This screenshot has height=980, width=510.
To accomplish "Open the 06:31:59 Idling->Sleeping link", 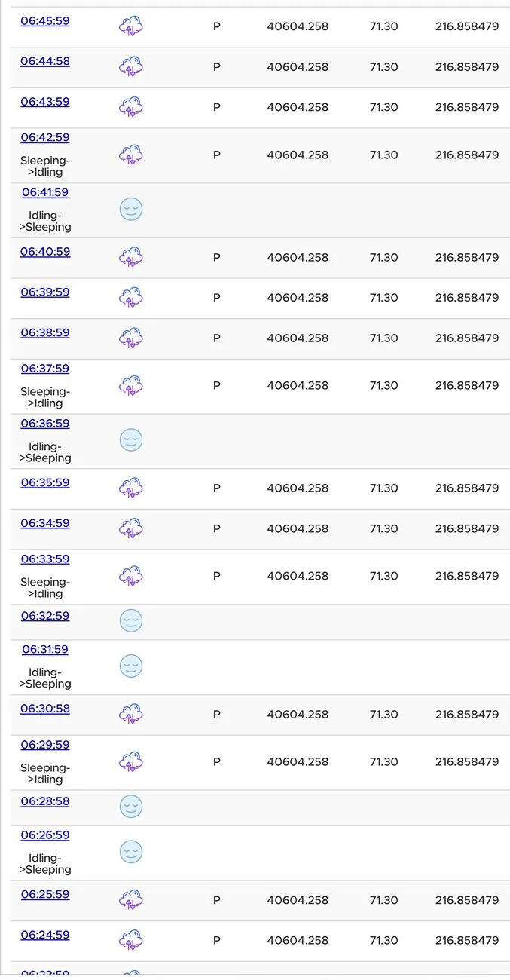I will tap(45, 650).
